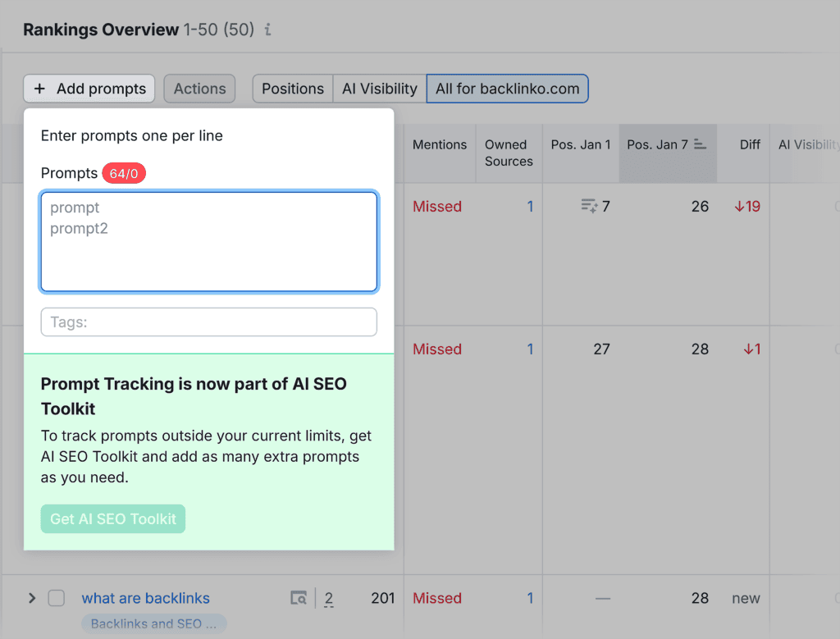Open the "what are backlinks" prompt link
Screen dimensions: 840x639
pos(145,598)
